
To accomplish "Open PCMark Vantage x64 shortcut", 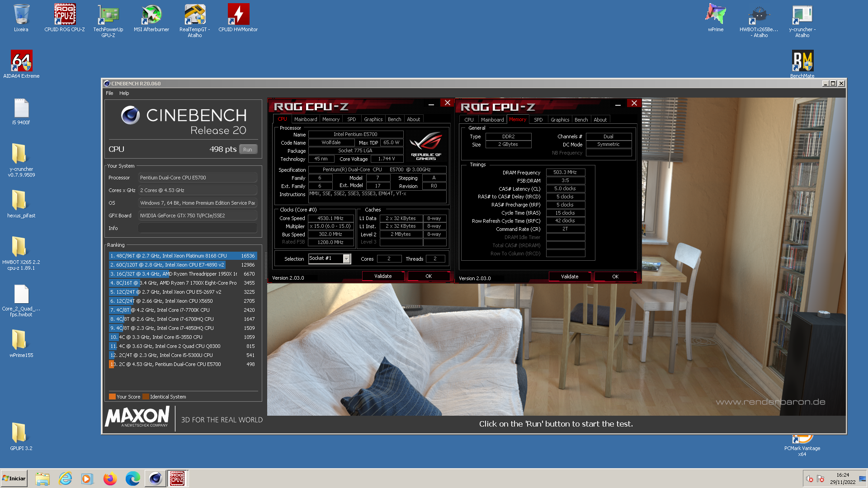I will coord(802,446).
